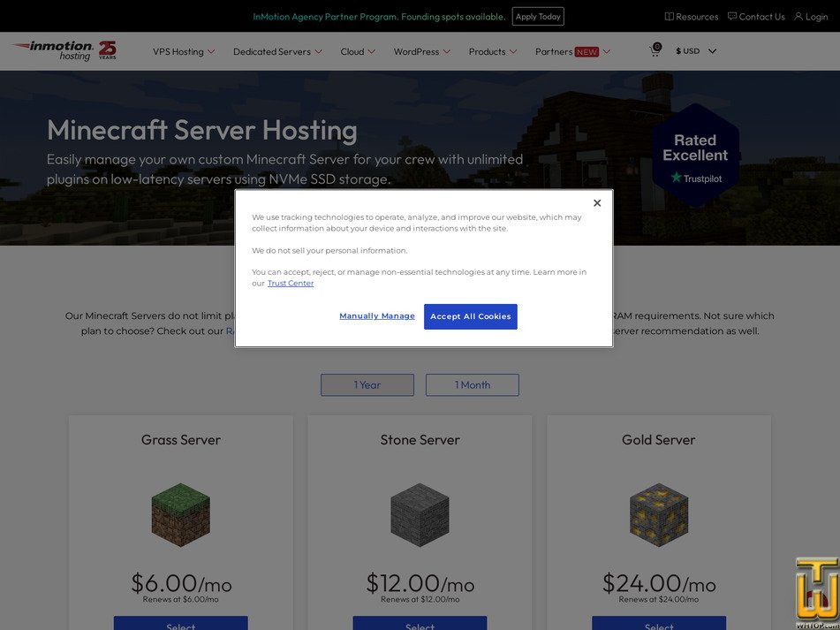Expand the Dedicated Servers menu

[277, 51]
